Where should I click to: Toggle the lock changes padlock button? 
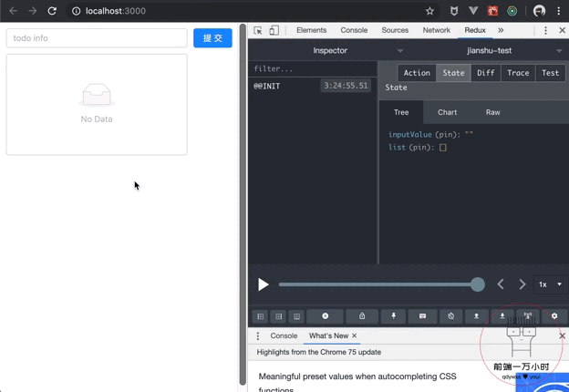(362, 316)
